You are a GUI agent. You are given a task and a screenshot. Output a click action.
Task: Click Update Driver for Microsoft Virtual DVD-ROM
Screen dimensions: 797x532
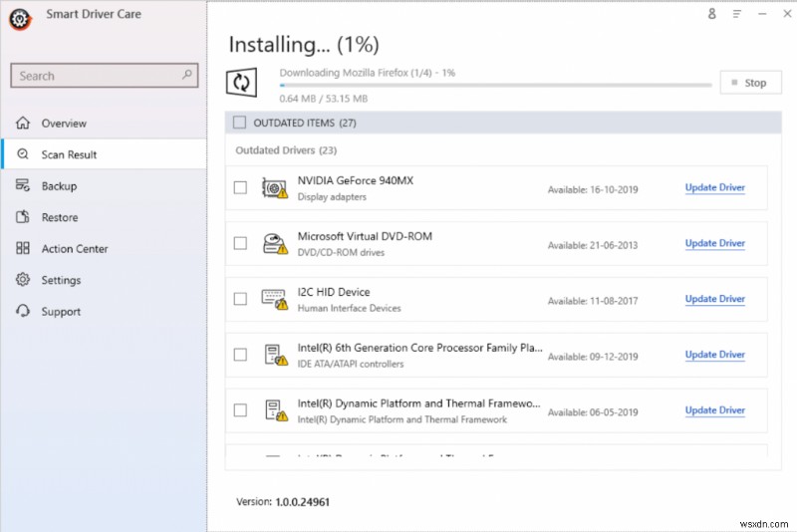[714, 243]
